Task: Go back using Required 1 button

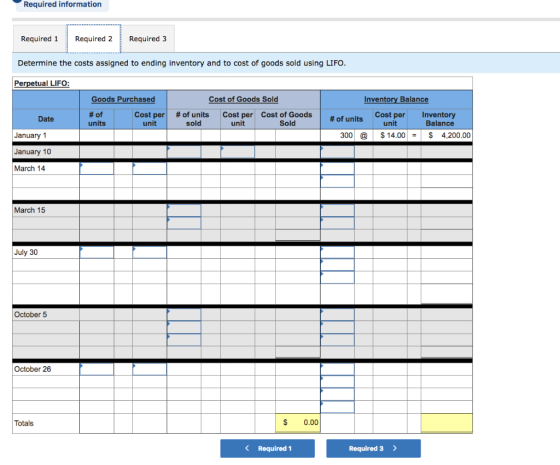Action: (268, 448)
